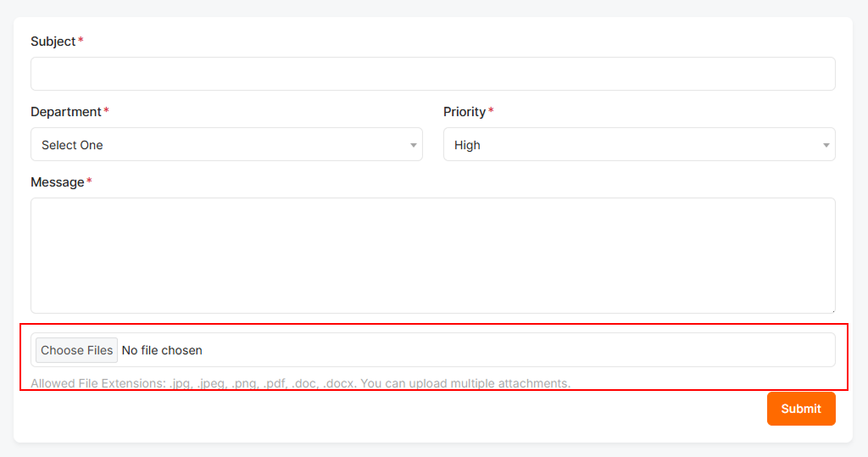This screenshot has width=868, height=457.
Task: Click the red asterisk beside Priority
Action: (x=491, y=111)
